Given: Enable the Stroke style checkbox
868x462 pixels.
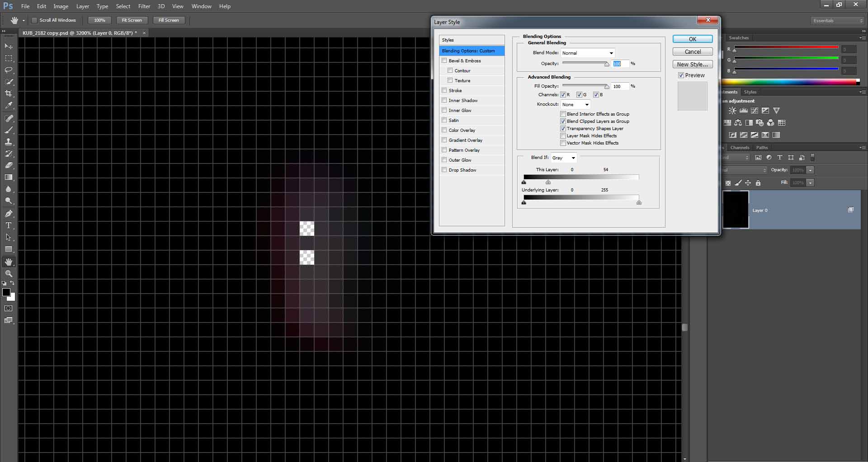Looking at the screenshot, I should tap(444, 90).
